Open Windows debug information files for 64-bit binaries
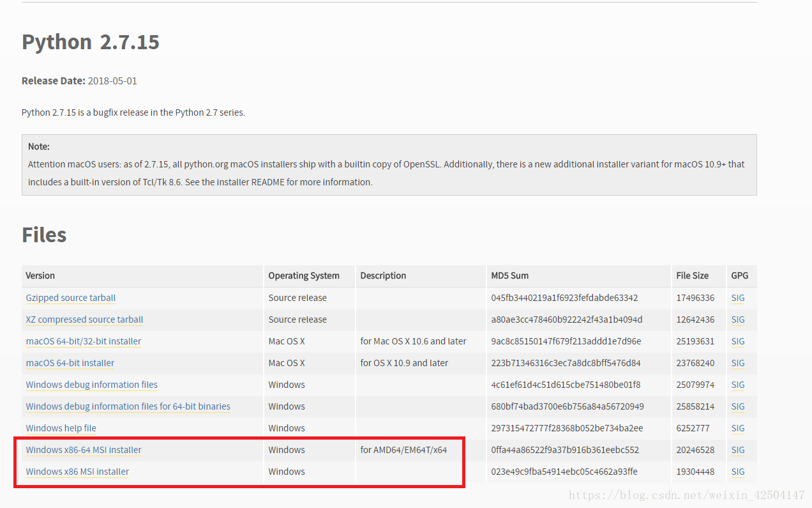This screenshot has height=508, width=812. point(128,406)
